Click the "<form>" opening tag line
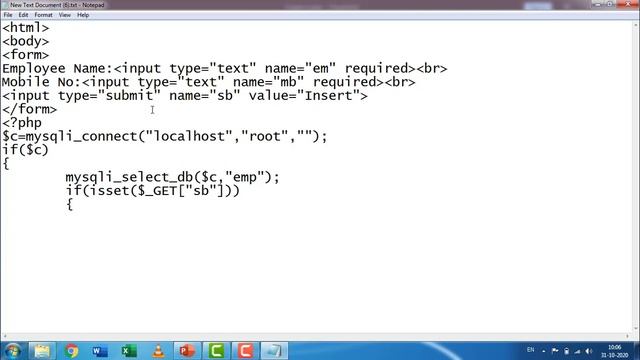This screenshot has width=640, height=360. pos(25,55)
